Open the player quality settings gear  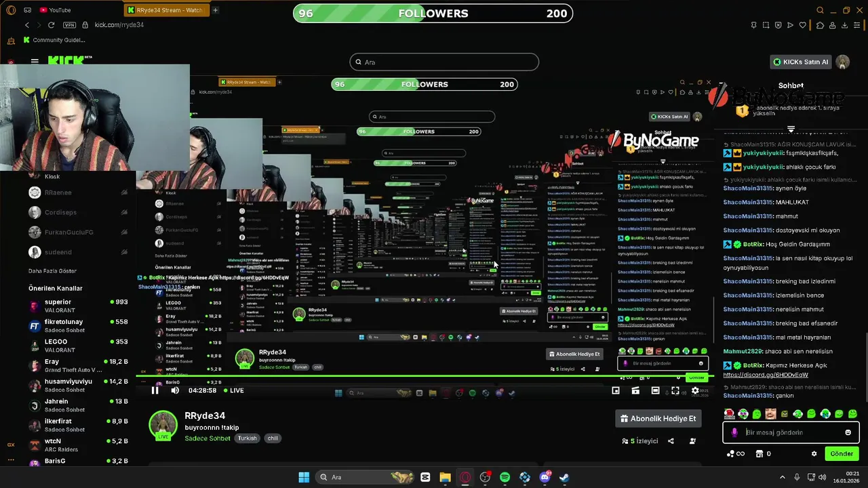click(x=695, y=390)
